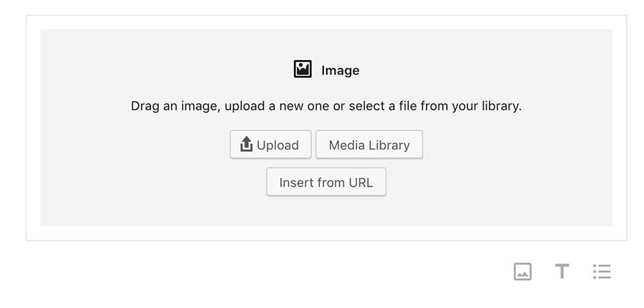The width and height of the screenshot is (644, 308).
Task: Add an image block via the quick-insert icon
Action: click(522, 272)
